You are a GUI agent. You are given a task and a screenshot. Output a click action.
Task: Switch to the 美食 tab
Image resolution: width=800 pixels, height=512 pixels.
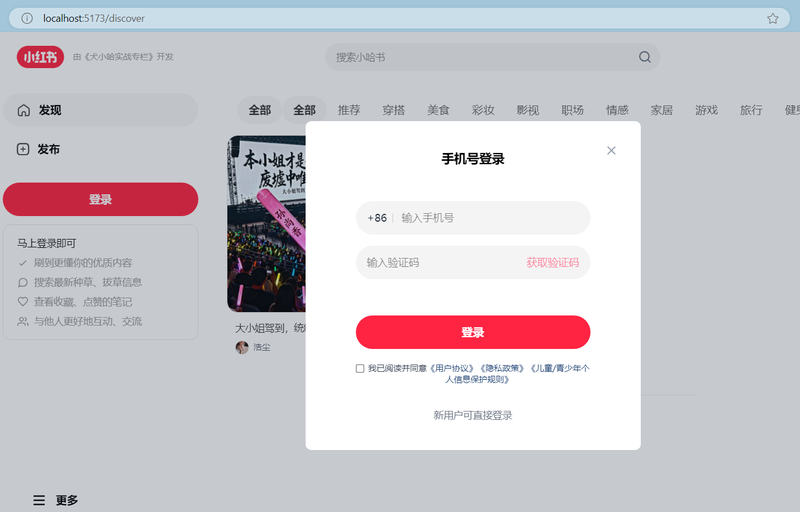point(438,110)
